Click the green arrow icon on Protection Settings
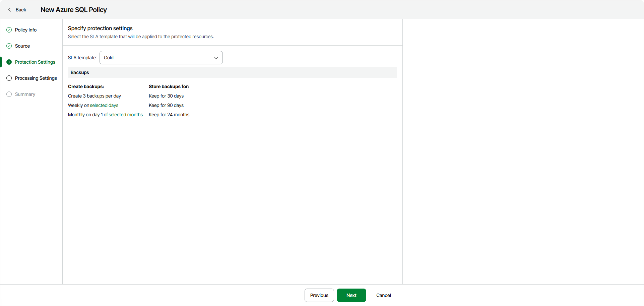This screenshot has height=306, width=644. coord(9,62)
